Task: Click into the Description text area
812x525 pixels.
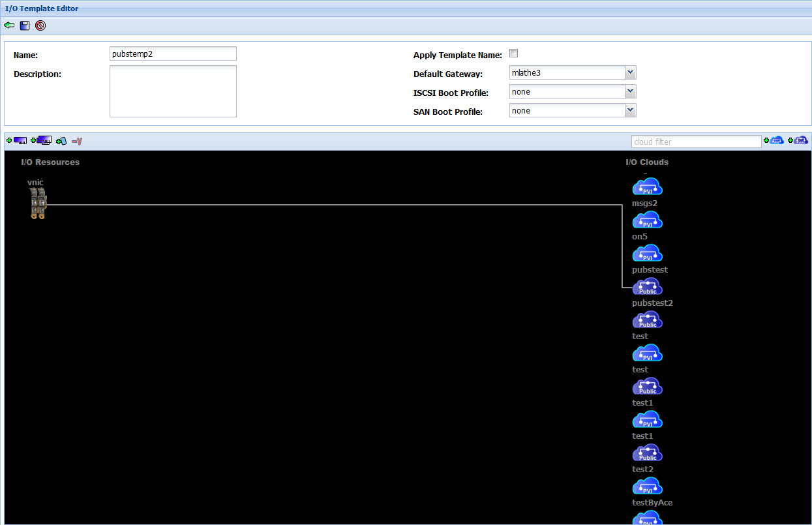Action: tap(173, 91)
